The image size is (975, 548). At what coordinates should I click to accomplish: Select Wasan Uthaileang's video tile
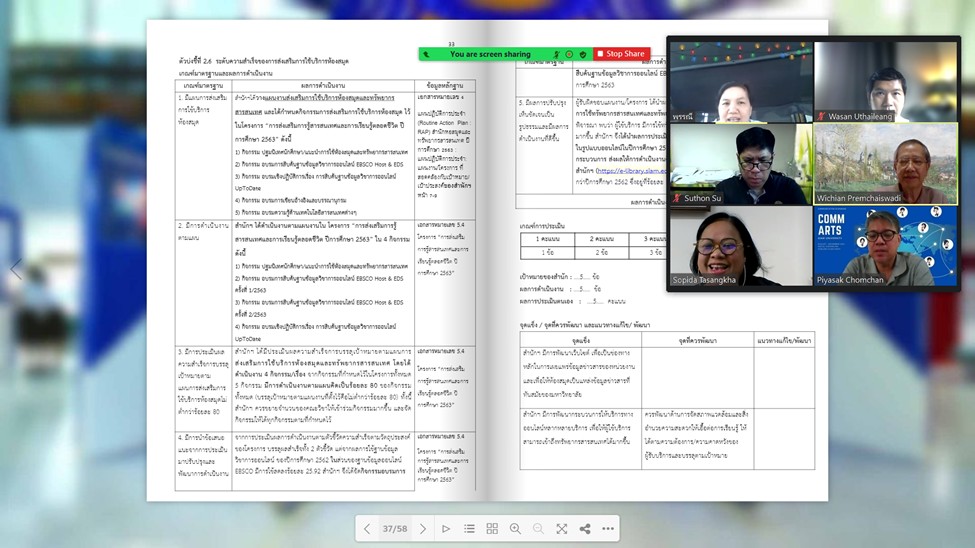click(886, 82)
